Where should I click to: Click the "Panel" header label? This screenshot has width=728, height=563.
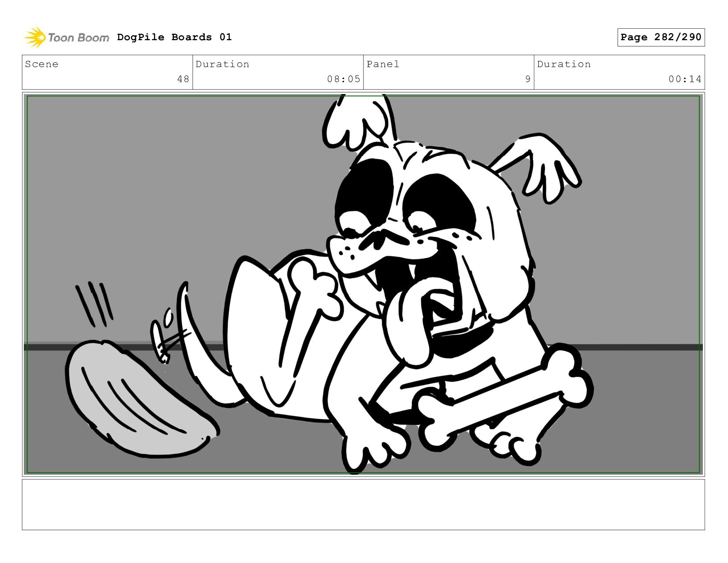point(383,64)
